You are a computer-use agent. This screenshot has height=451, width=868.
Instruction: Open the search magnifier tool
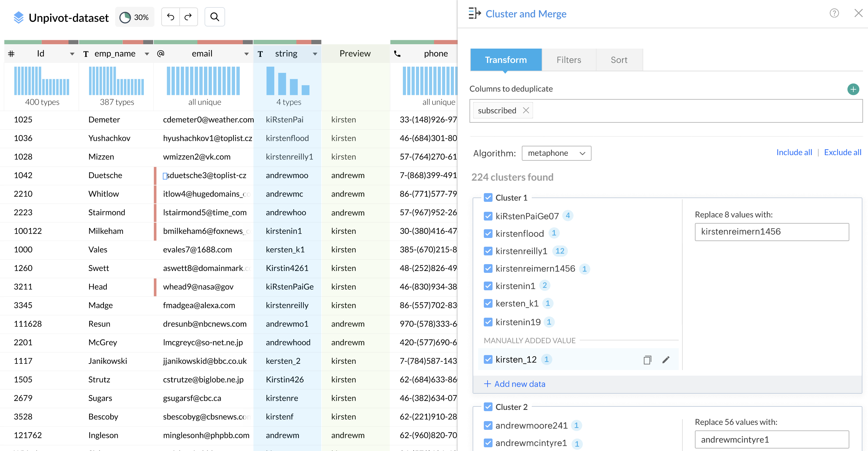coord(215,17)
